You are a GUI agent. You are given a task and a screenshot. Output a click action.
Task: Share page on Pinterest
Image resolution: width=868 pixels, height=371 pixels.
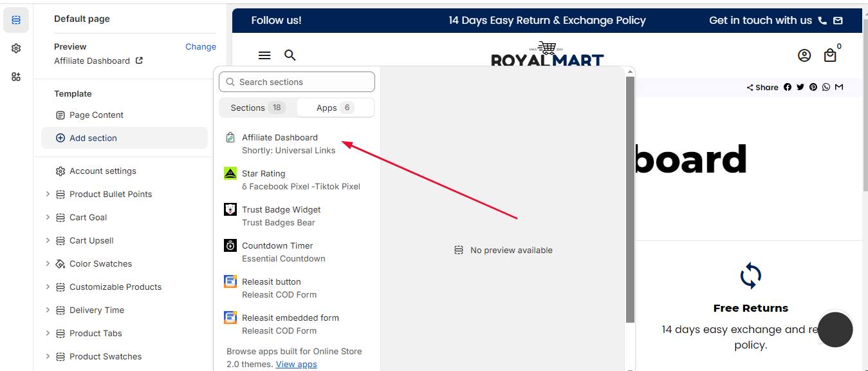[x=813, y=87]
